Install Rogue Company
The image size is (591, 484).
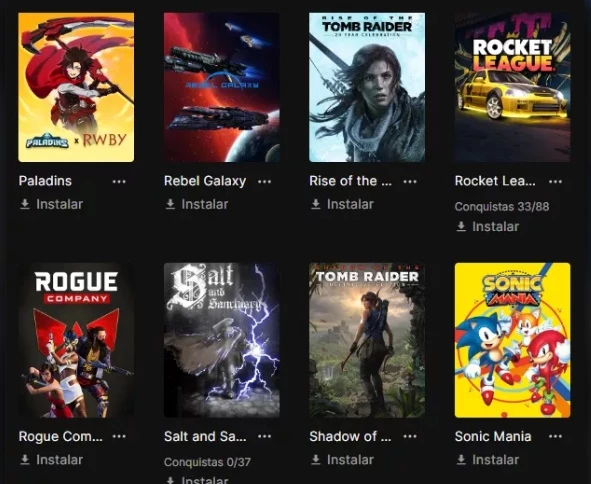(x=51, y=460)
